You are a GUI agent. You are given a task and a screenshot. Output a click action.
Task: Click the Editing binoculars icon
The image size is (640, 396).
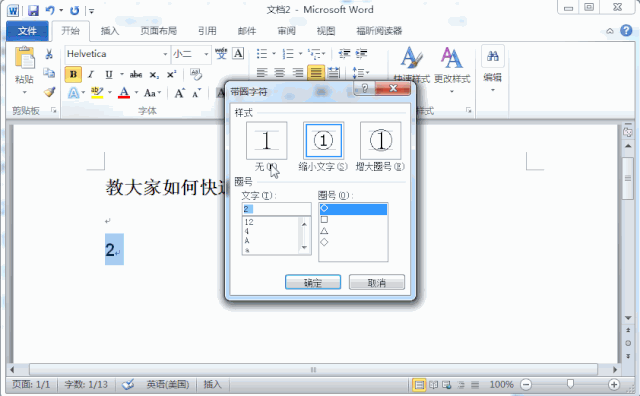493,56
